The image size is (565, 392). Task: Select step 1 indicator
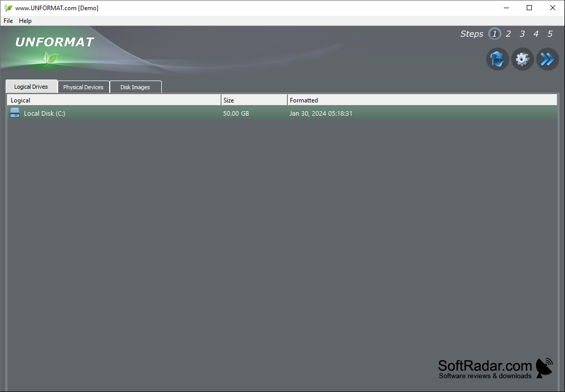tap(495, 34)
